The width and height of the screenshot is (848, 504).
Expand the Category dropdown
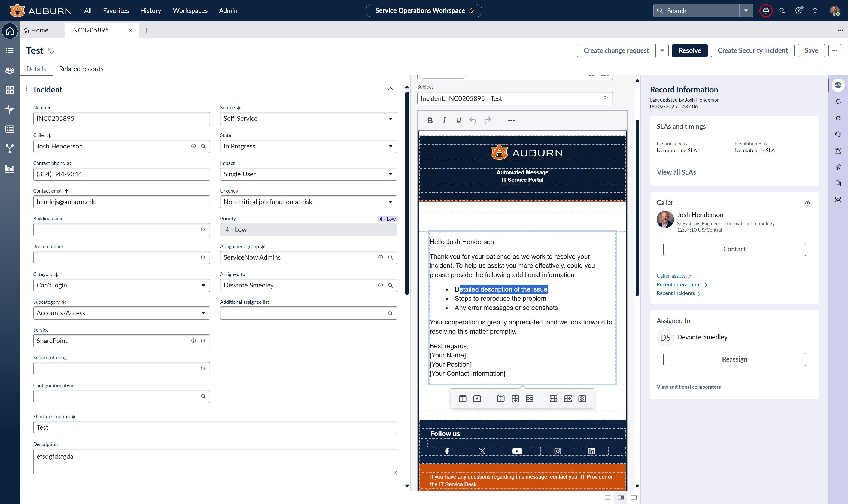tap(121, 285)
